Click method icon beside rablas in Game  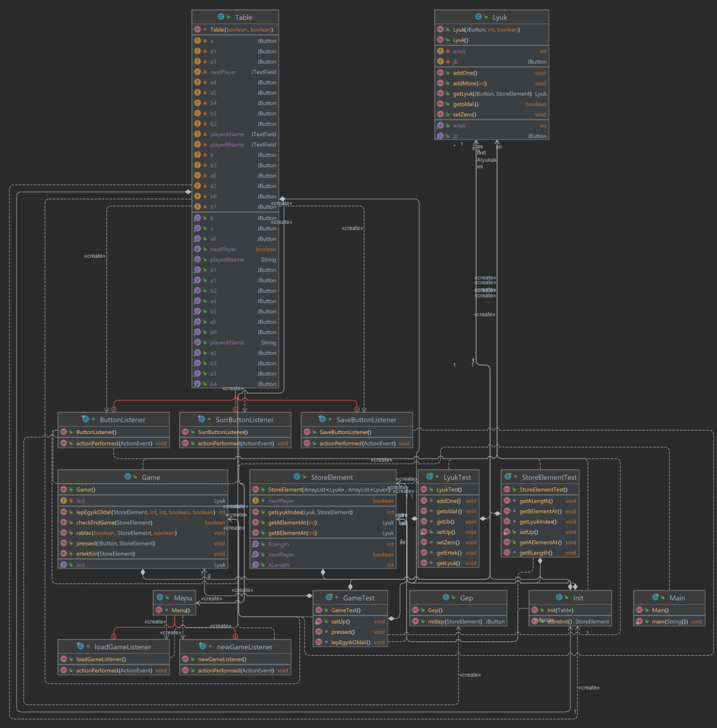point(64,533)
